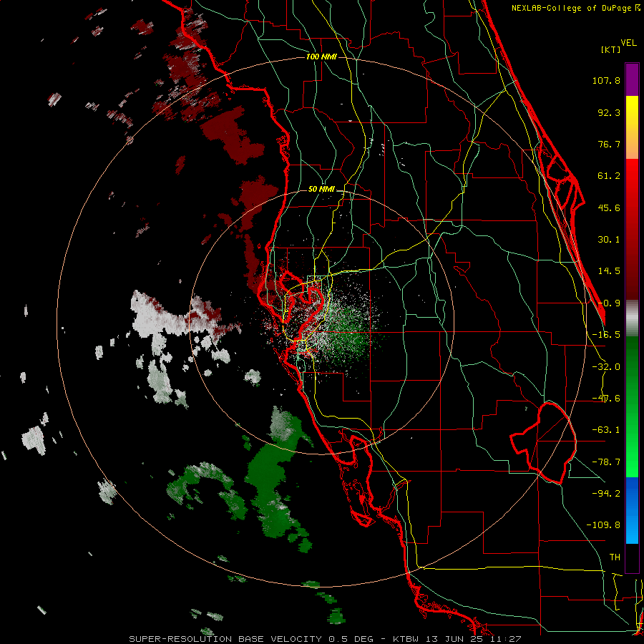Click the 30.1 value on velocity scale

(x=609, y=240)
